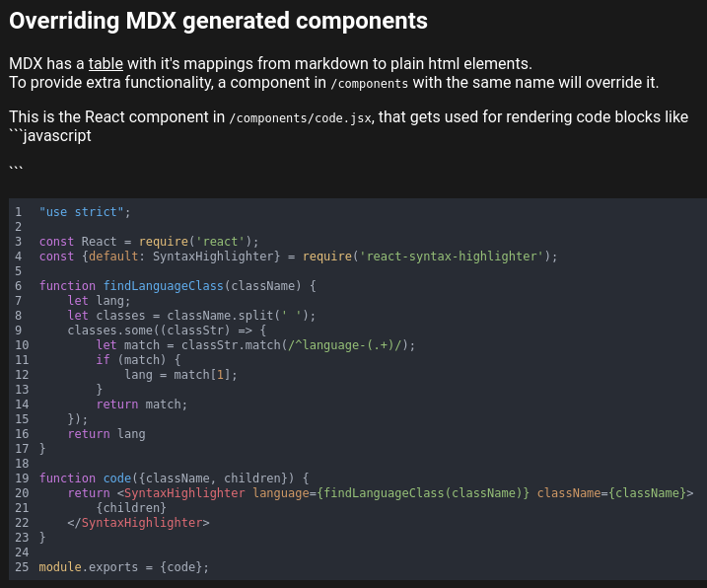Screen dimensions: 707x588
Task: Click the /components/code.jsx inline code path
Action: tap(301, 118)
